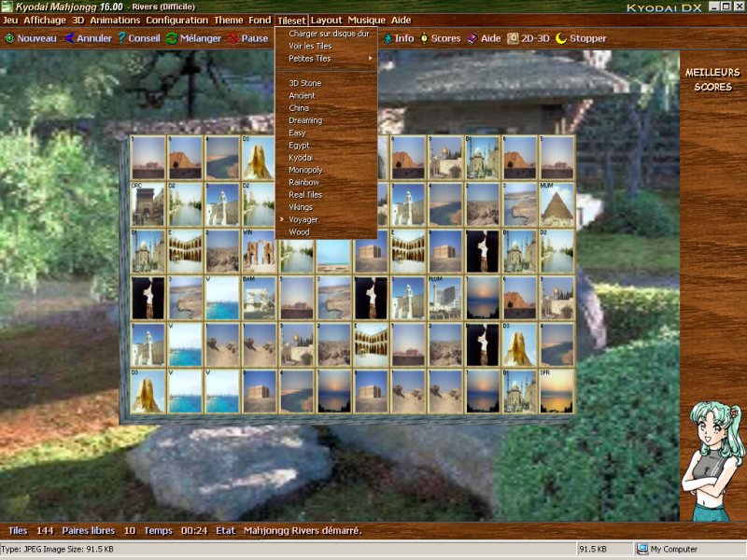Click the Type: JPEG Image Size text
Screen dimensions: 747x560
click(x=58, y=549)
